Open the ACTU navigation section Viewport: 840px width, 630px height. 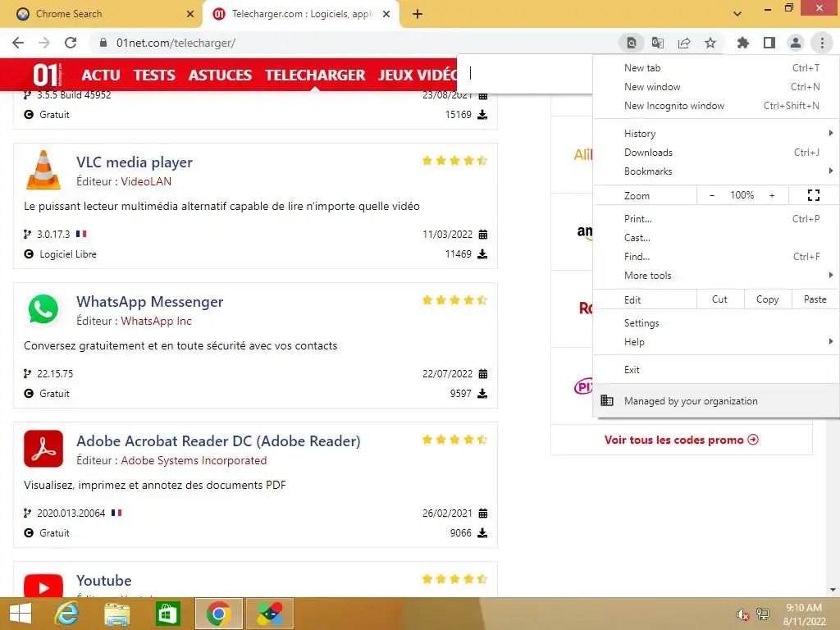tap(101, 75)
